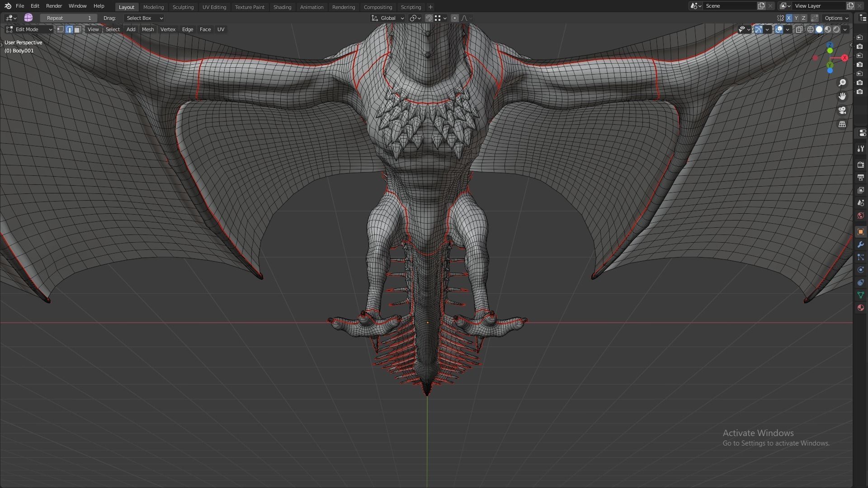Open the Edit Mode dropdown
The image size is (868, 488).
pyautogui.click(x=29, y=29)
